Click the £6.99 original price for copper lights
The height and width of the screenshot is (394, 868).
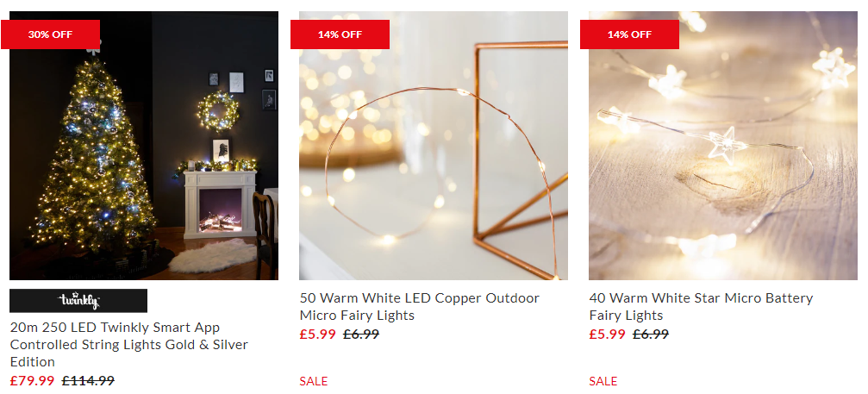361,335
